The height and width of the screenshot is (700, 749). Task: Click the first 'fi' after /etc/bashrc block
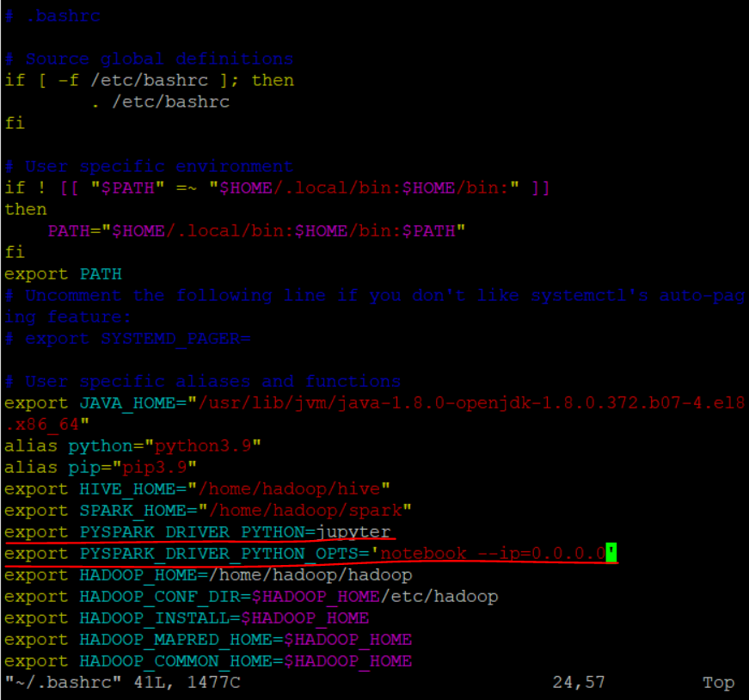point(15,124)
